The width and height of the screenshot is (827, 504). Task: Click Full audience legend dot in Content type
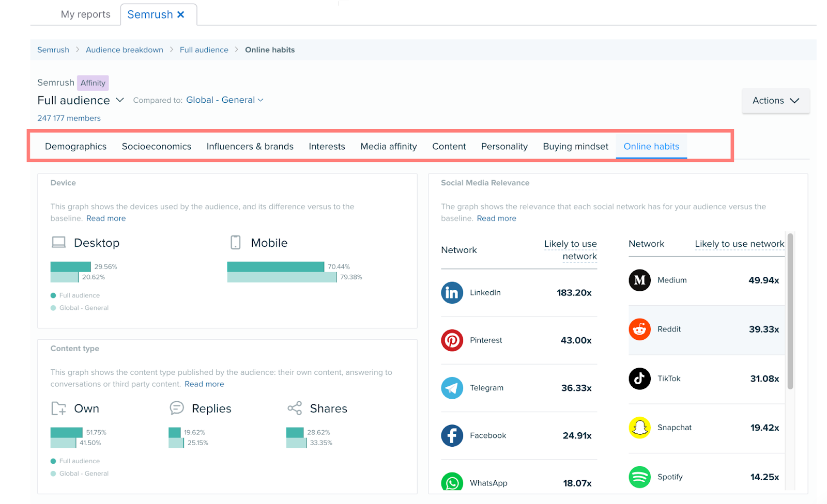point(53,461)
